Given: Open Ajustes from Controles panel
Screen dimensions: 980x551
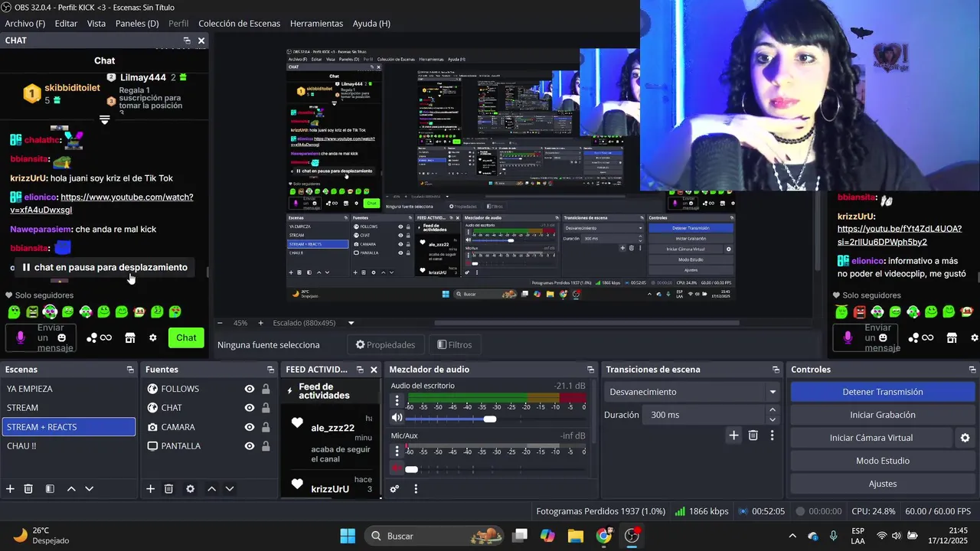Looking at the screenshot, I should point(883,484).
